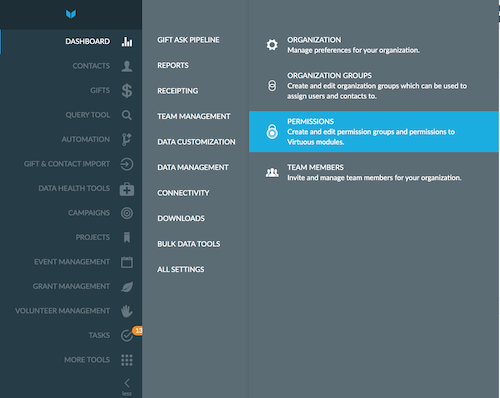Open the Dashboard bar chart icon
Image resolution: width=500 pixels, height=398 pixels.
point(127,42)
